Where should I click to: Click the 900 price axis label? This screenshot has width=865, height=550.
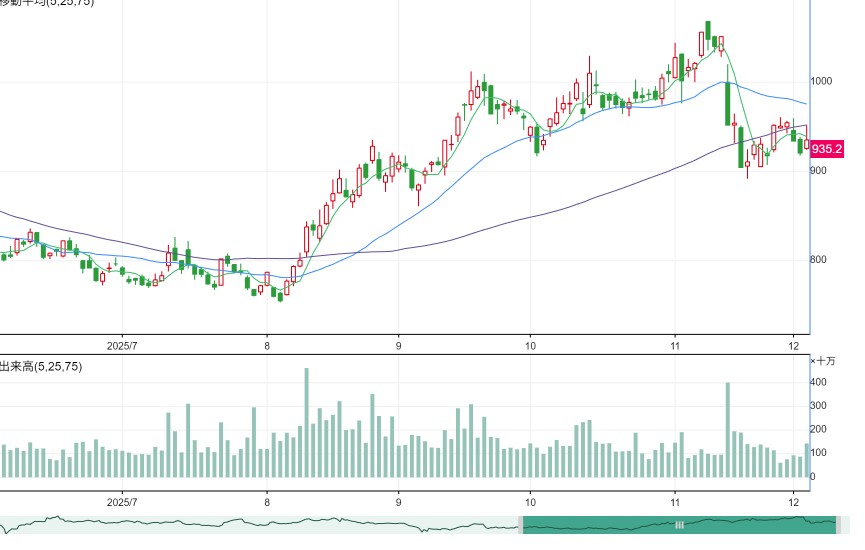(818, 170)
